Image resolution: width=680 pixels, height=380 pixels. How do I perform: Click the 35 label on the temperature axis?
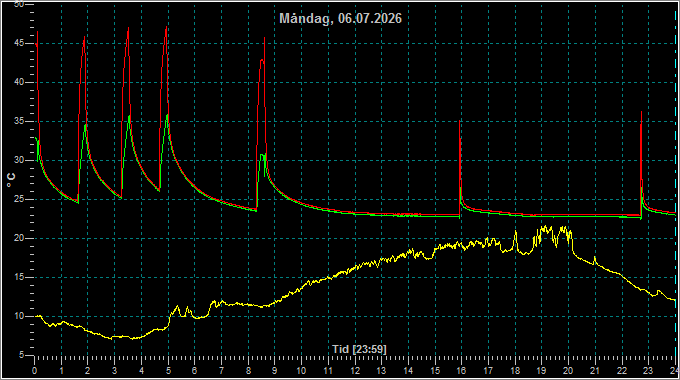point(19,121)
